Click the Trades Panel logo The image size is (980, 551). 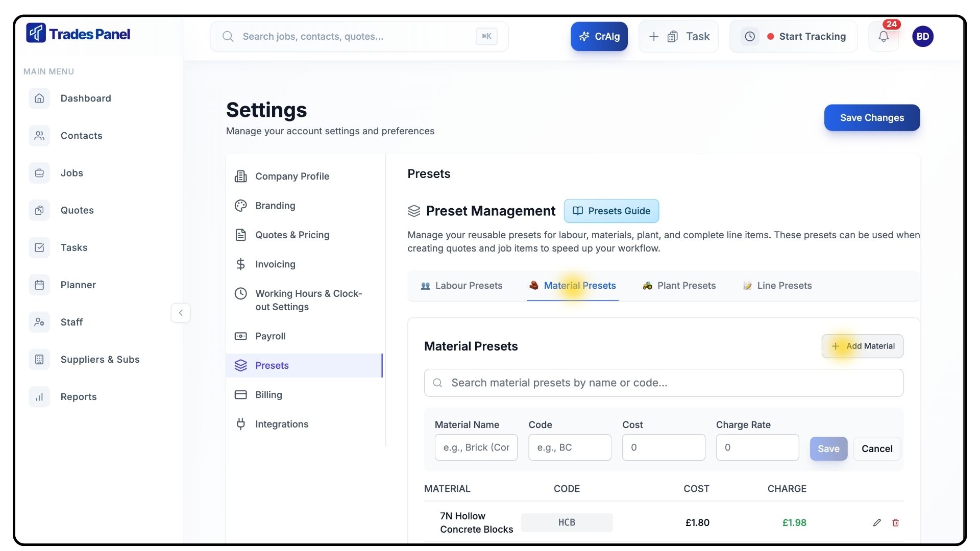coord(78,34)
